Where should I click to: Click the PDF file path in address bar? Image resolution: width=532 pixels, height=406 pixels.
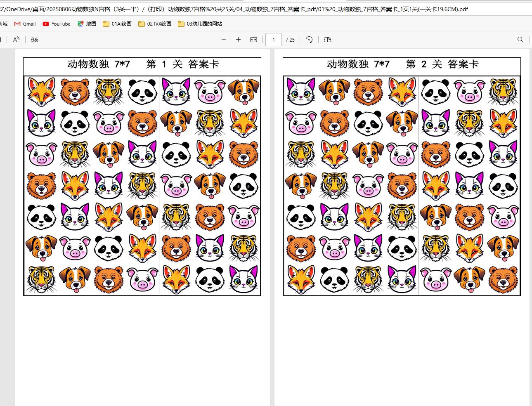(x=234, y=9)
